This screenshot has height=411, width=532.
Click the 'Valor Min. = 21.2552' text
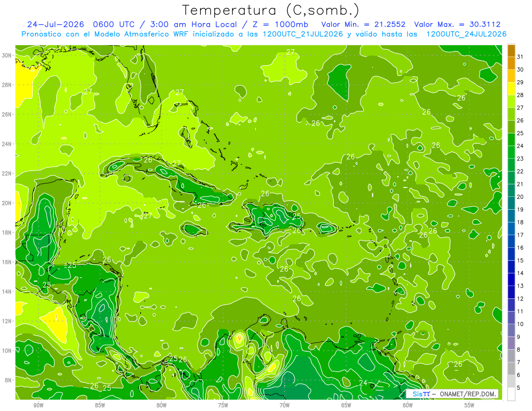(x=364, y=24)
